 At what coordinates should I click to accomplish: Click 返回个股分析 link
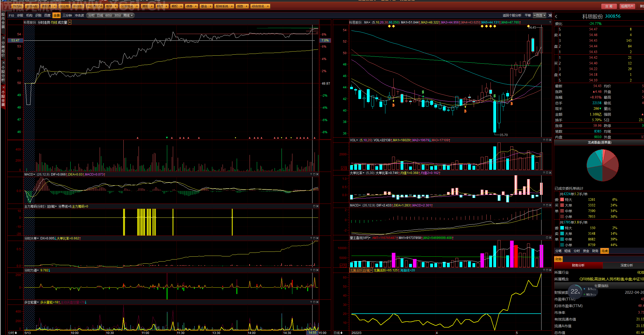pyautogui.click(x=512, y=15)
